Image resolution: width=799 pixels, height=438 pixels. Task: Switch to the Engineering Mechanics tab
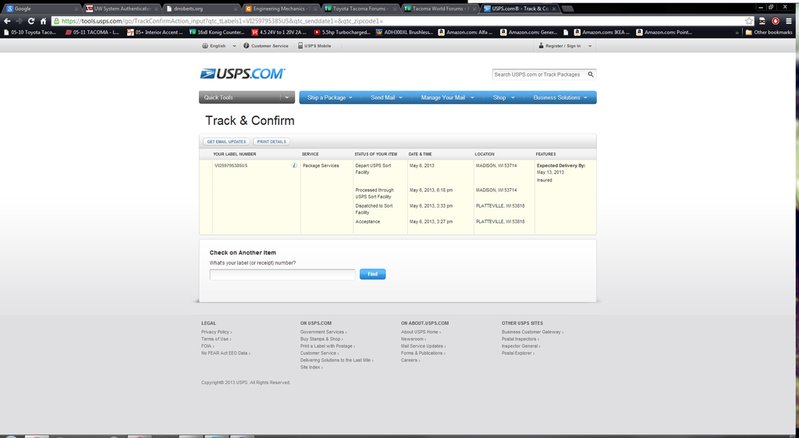pos(280,9)
